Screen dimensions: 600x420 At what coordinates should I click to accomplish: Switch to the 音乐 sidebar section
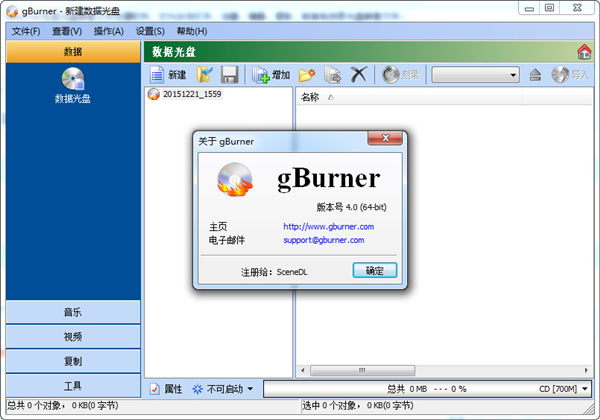click(x=73, y=312)
